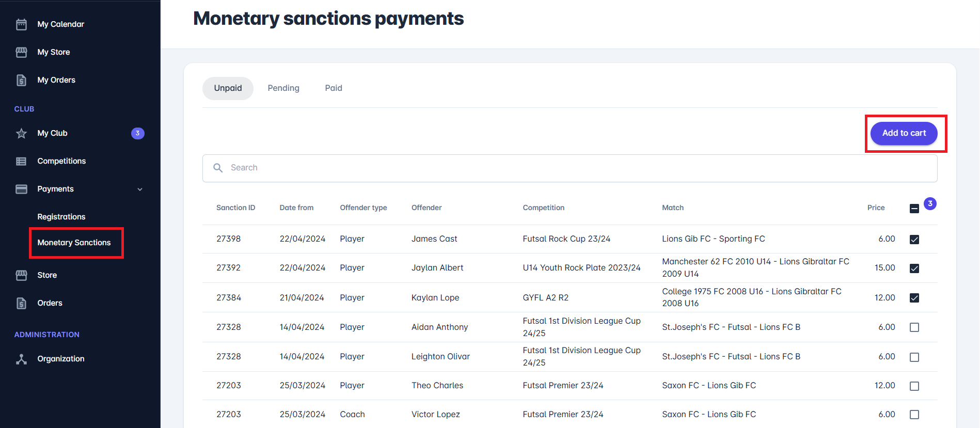The image size is (980, 428).
Task: Go to Monetary Sanctions page
Action: coord(74,243)
